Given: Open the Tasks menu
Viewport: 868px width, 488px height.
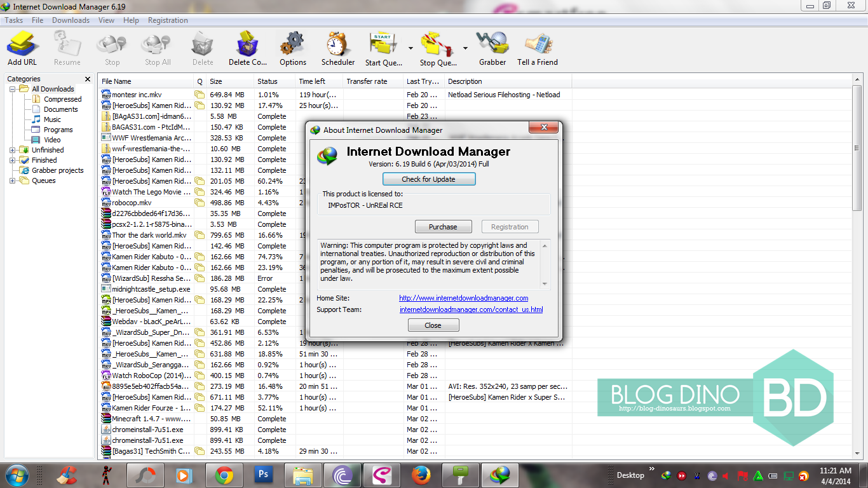Looking at the screenshot, I should tap(14, 20).
